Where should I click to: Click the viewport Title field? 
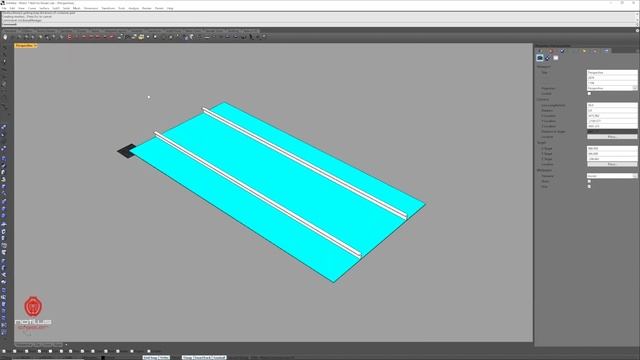[612, 72]
